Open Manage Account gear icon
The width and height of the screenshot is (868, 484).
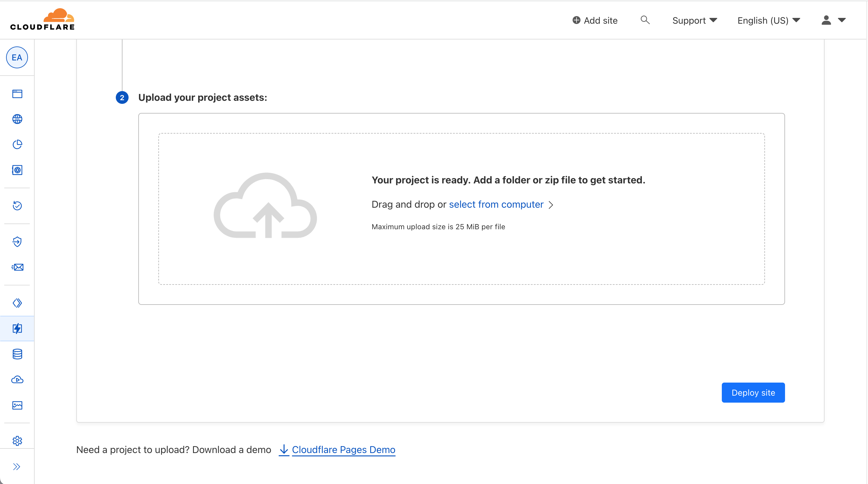pyautogui.click(x=17, y=441)
